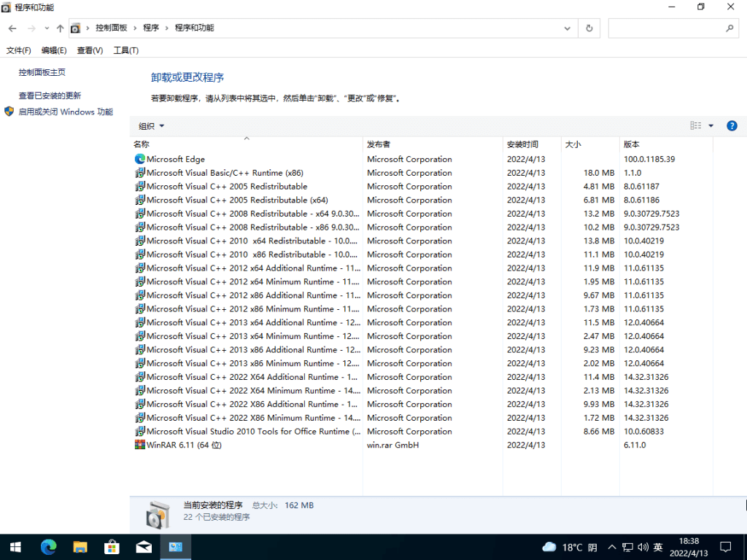Open the notification center in the system tray
Screen dimensions: 747x560
pyautogui.click(x=725, y=547)
